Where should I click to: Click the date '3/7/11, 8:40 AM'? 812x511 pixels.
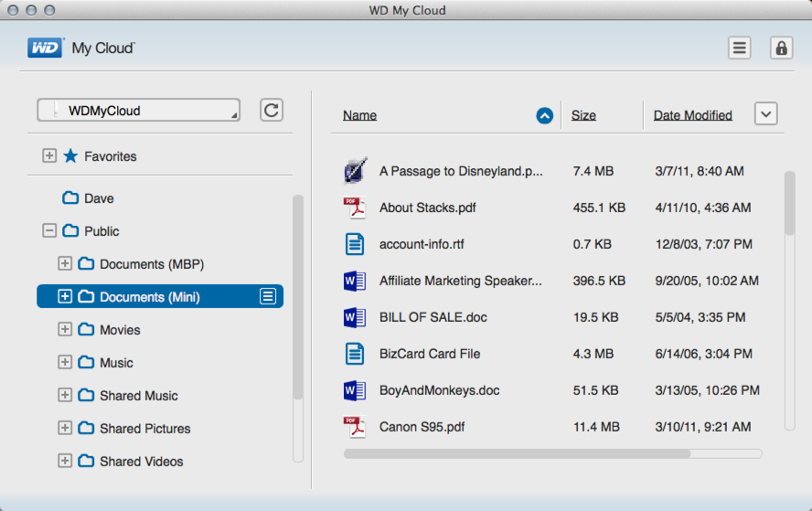(x=700, y=171)
